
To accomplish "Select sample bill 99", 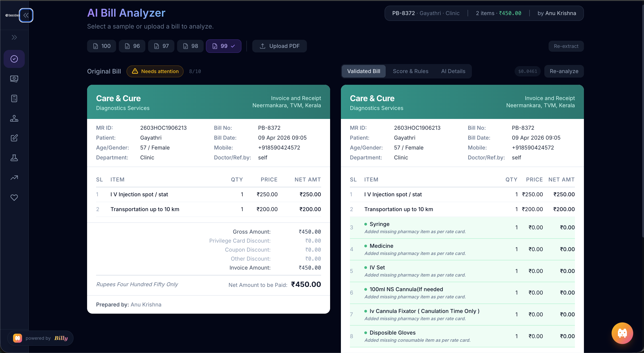I will (223, 46).
